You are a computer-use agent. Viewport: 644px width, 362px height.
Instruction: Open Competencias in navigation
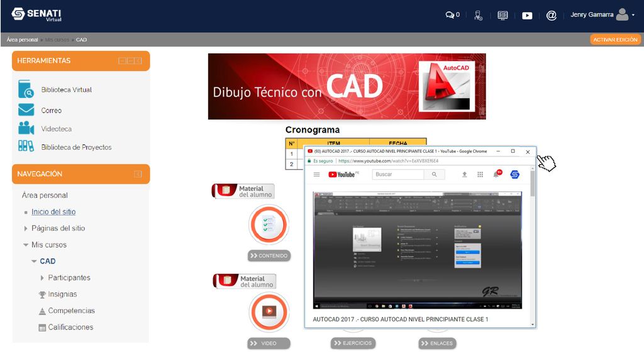(x=72, y=310)
